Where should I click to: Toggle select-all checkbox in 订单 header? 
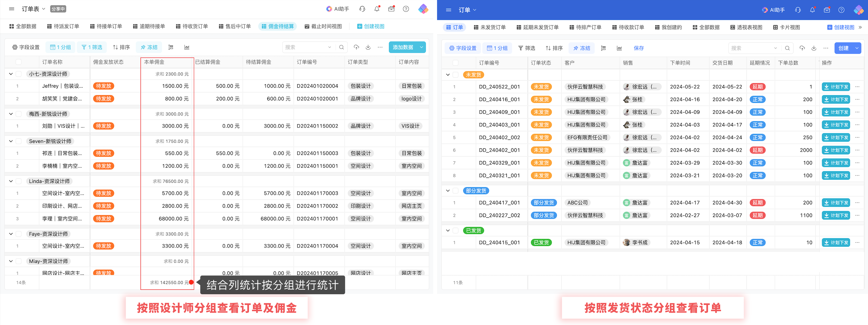(x=455, y=63)
